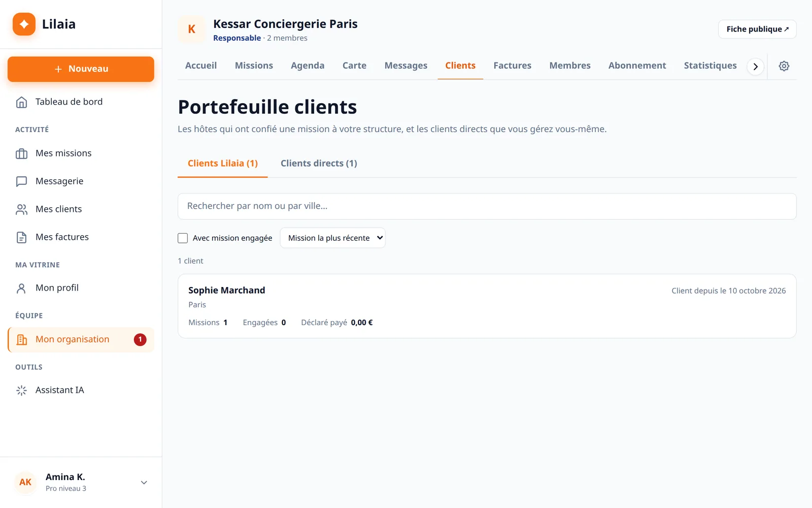Click the Messagerie chat bubble icon
This screenshot has width=812, height=508.
(x=21, y=181)
